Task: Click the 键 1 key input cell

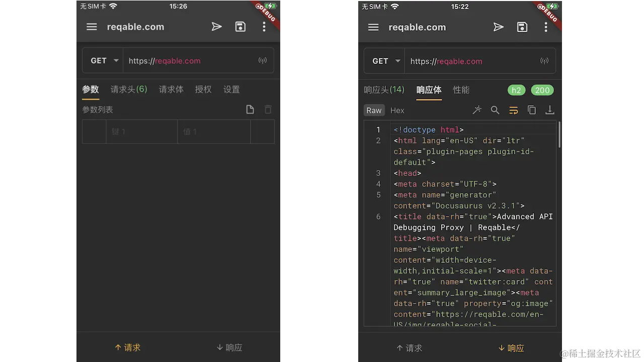Action: pos(142,132)
